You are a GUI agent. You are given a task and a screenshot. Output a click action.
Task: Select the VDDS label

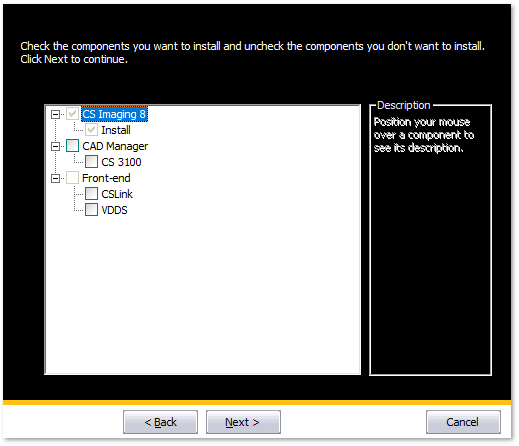point(114,210)
